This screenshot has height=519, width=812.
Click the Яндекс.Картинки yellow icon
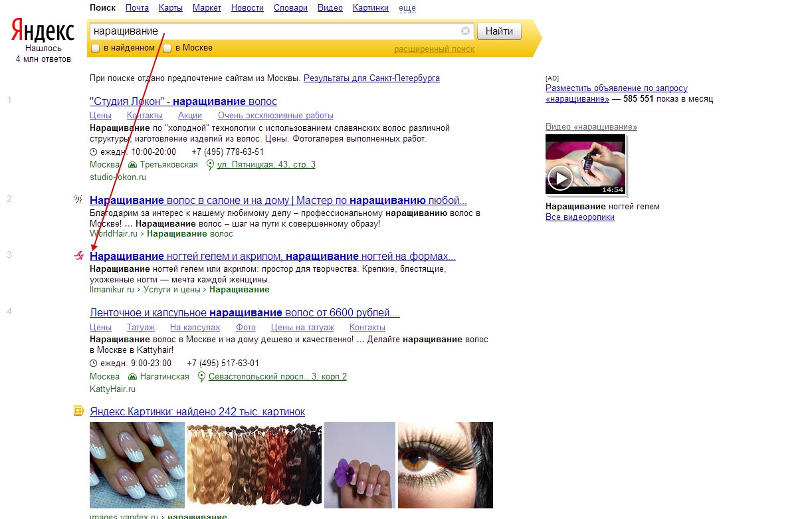pos(78,411)
